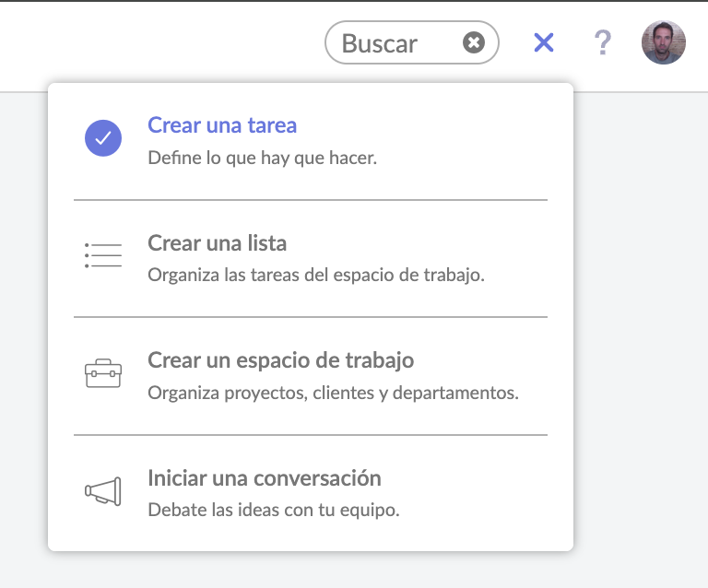The image size is (708, 588).
Task: Click "Organiza las tareas del espacio de trabajo" text
Action: pyautogui.click(x=316, y=275)
